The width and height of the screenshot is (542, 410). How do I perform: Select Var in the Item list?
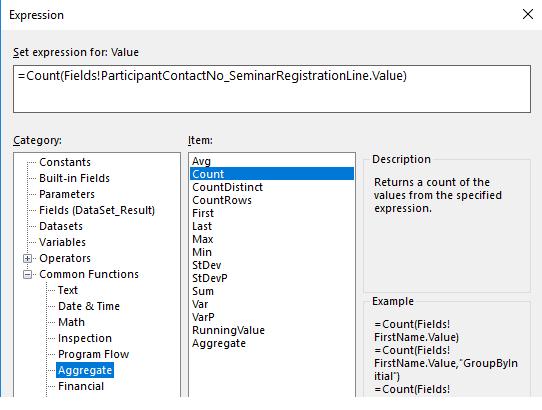pos(200,304)
